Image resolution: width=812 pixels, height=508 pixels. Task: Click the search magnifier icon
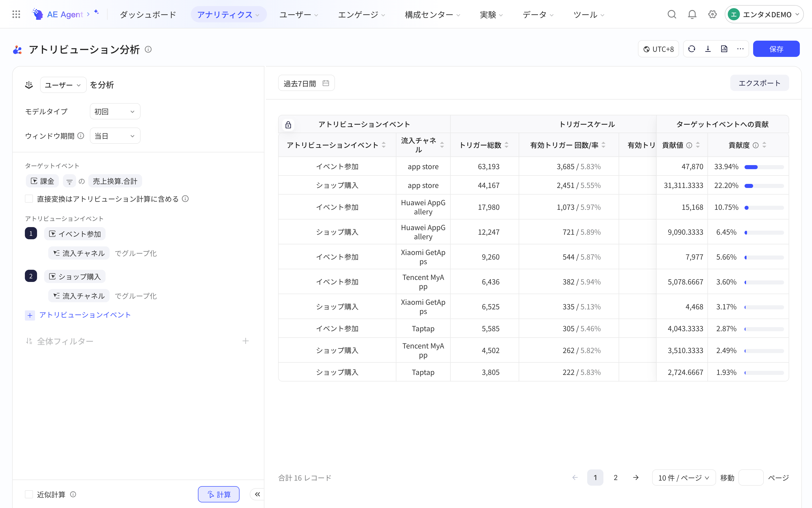coord(672,14)
